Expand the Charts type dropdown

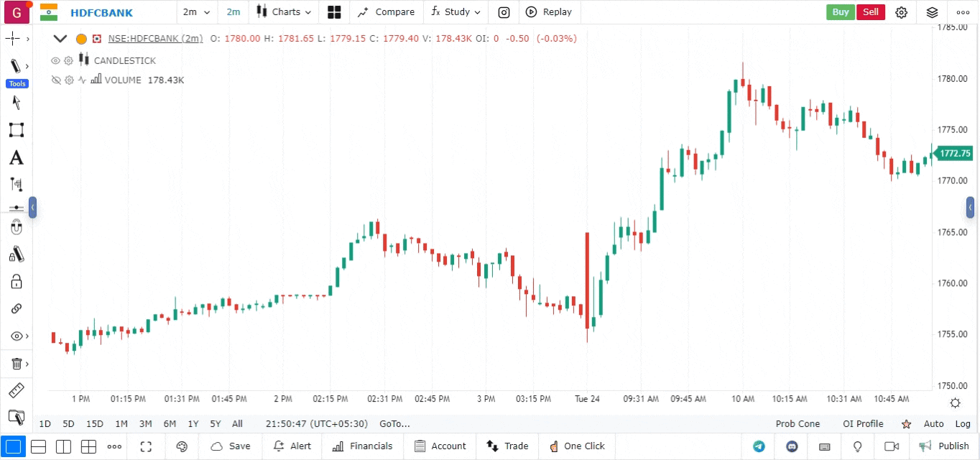point(285,12)
